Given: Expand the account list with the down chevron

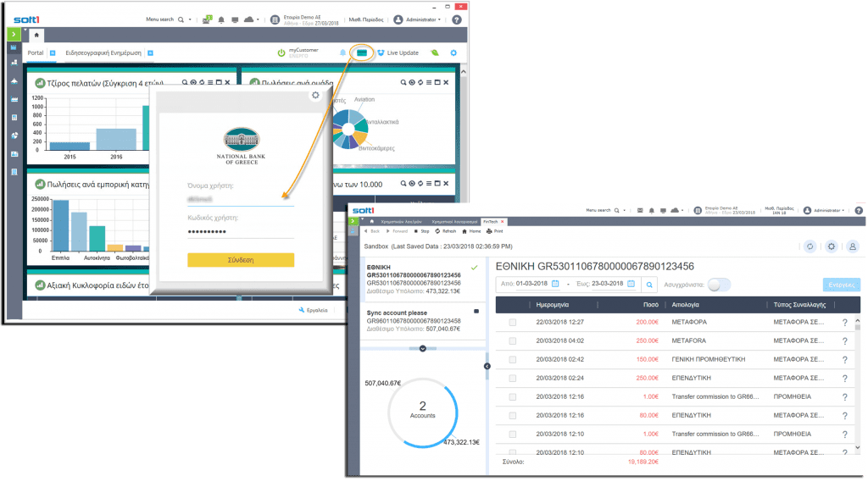Looking at the screenshot, I should 422,348.
